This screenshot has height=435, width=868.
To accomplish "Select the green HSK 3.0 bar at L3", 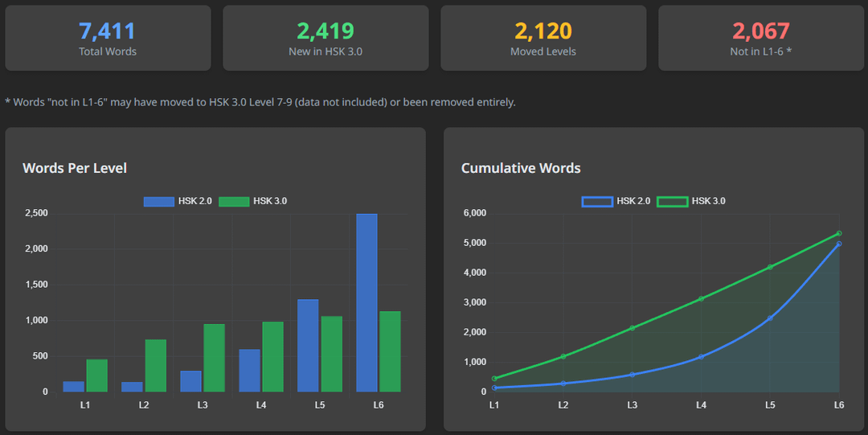I will tap(214, 358).
